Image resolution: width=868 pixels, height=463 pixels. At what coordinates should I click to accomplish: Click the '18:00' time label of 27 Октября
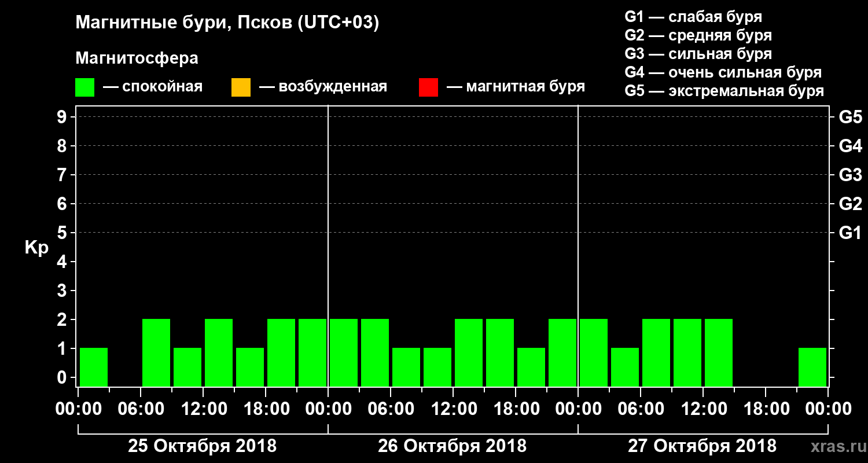point(767,409)
